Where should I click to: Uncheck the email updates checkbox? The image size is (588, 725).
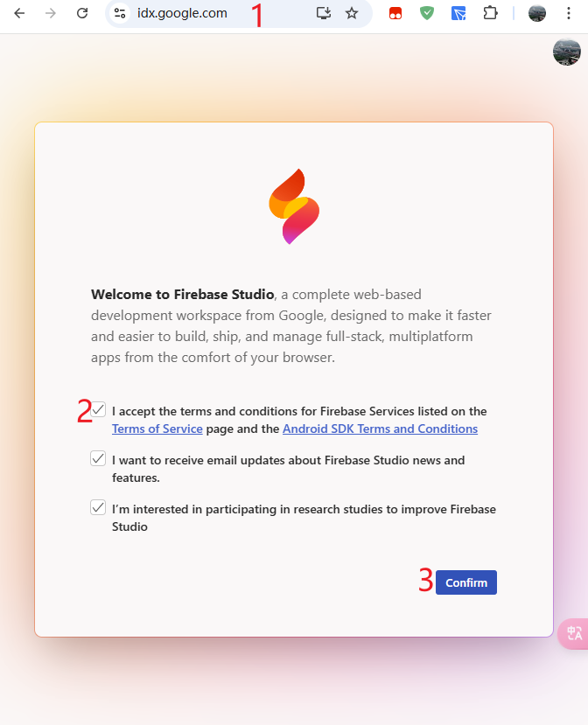click(98, 458)
